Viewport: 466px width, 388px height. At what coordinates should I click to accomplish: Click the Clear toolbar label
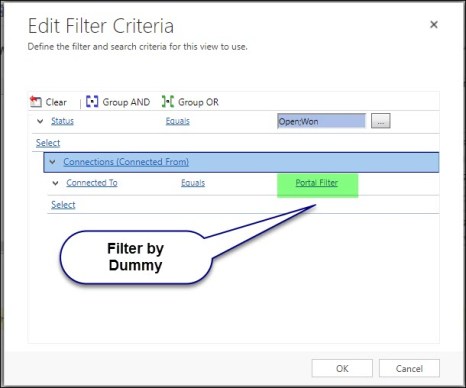56,102
